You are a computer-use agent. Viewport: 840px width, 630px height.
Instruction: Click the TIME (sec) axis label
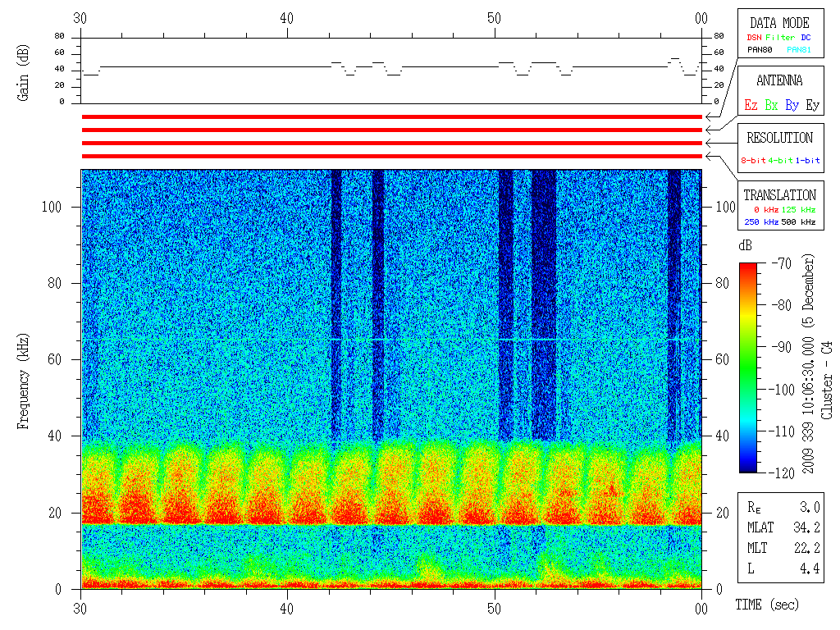tap(767, 605)
